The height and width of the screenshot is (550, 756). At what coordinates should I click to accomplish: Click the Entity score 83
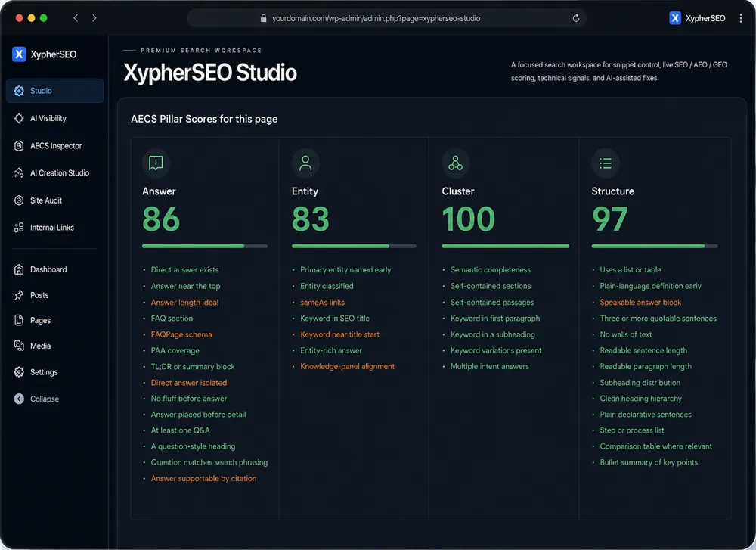pyautogui.click(x=311, y=219)
